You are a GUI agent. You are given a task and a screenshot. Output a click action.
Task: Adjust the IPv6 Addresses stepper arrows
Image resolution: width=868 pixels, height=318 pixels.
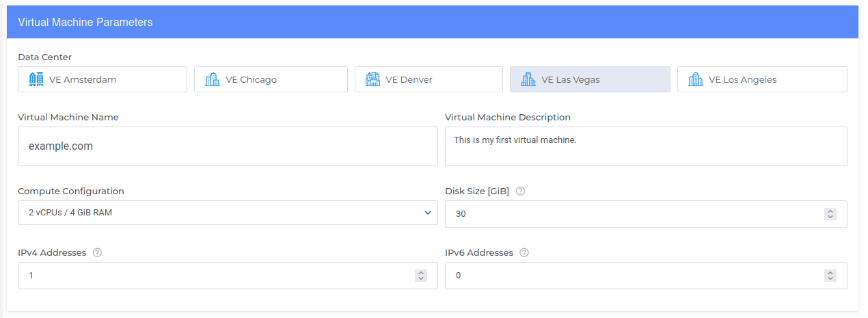pos(830,276)
